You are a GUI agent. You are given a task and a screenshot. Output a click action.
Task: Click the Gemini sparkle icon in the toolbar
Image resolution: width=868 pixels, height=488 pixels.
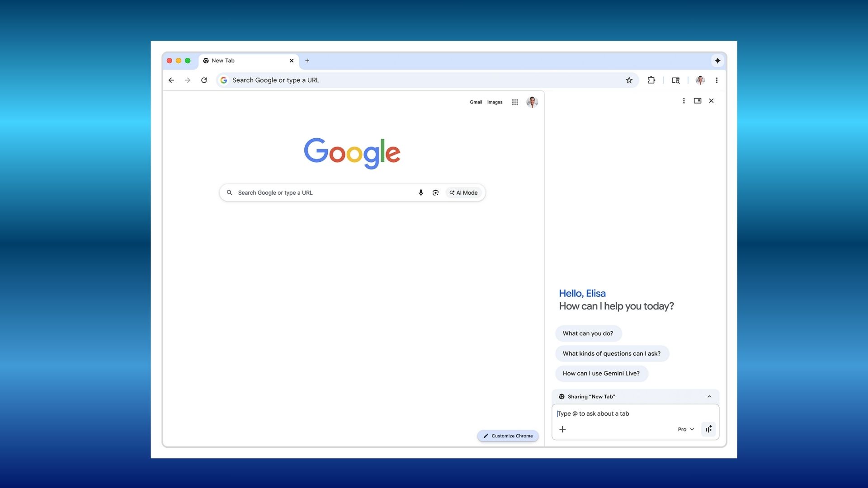[717, 61]
